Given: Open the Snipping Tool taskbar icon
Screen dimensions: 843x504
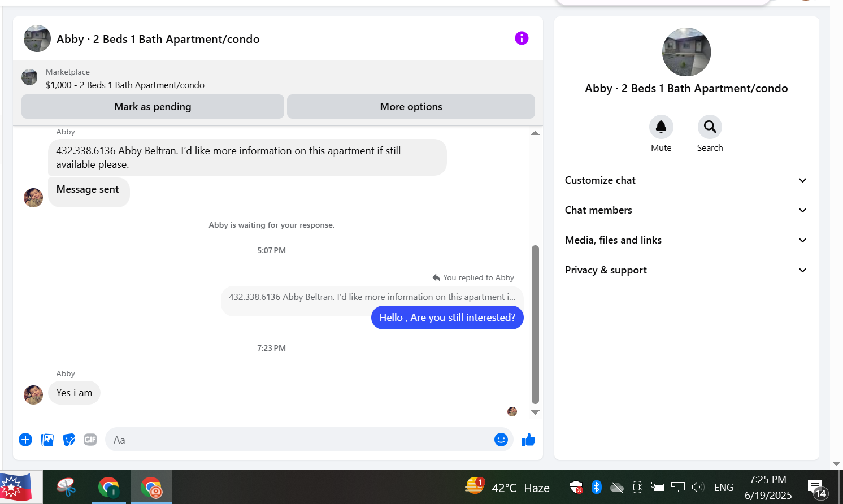Looking at the screenshot, I should [67, 487].
